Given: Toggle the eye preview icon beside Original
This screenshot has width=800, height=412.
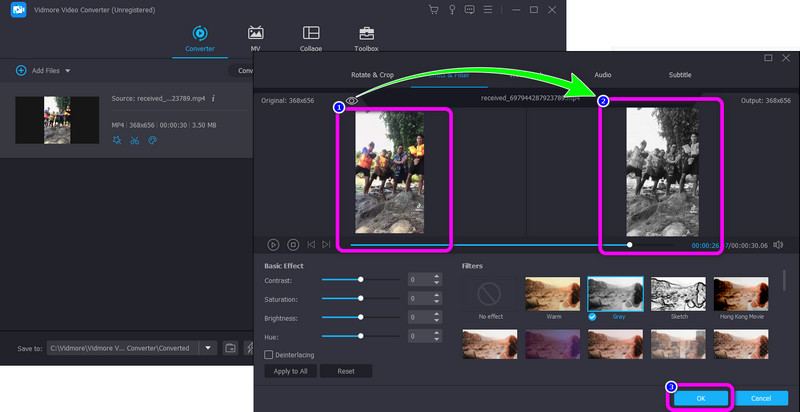Looking at the screenshot, I should (x=352, y=101).
